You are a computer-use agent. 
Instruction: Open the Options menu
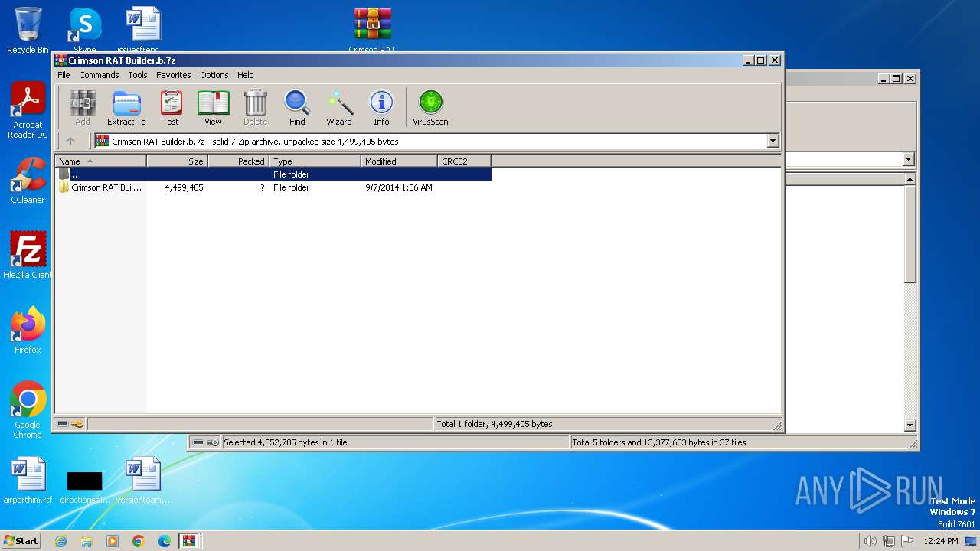pos(214,75)
